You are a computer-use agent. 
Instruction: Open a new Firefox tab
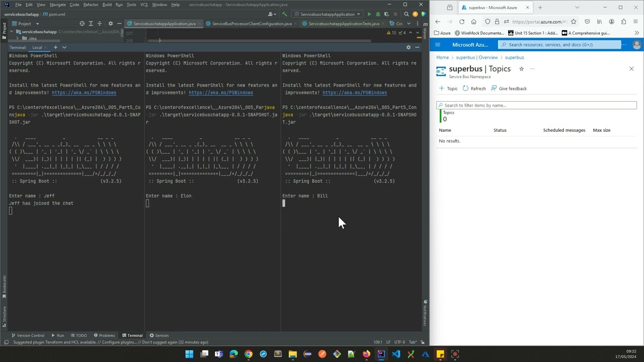540,8
